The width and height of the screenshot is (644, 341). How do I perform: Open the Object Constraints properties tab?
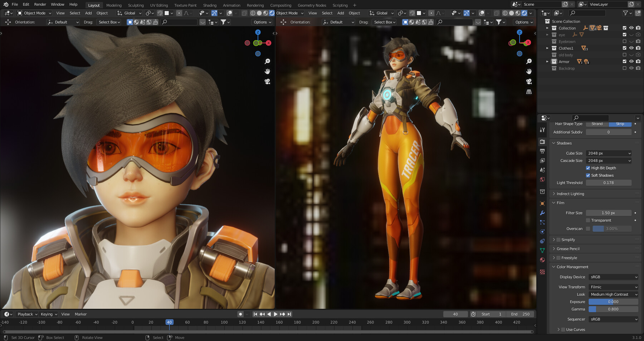pyautogui.click(x=542, y=241)
